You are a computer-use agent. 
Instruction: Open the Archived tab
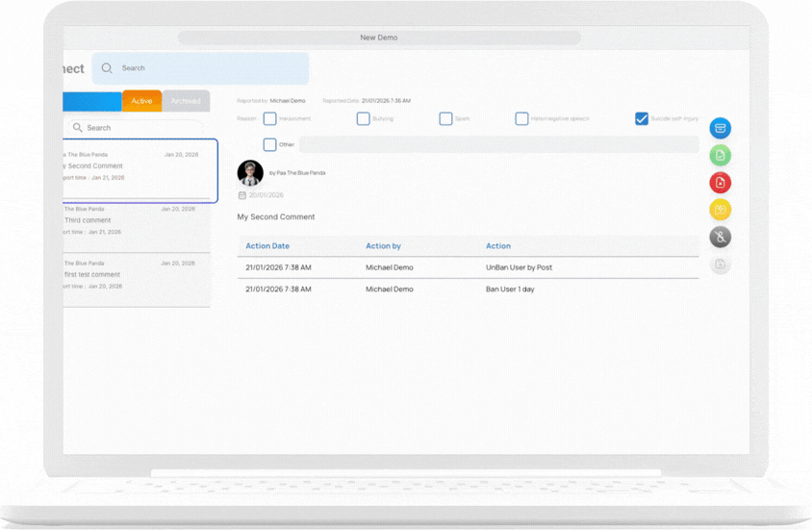(186, 101)
